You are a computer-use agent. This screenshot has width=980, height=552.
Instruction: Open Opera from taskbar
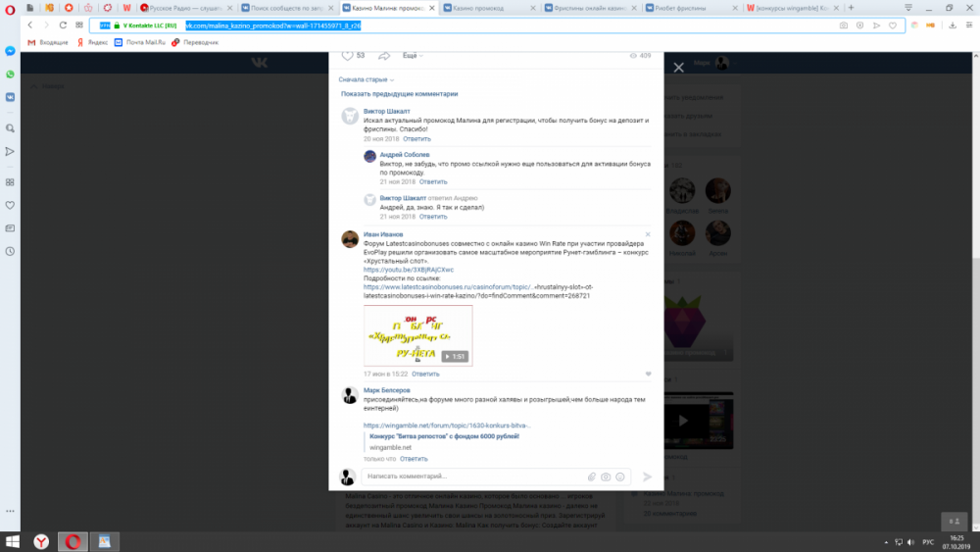[73, 541]
